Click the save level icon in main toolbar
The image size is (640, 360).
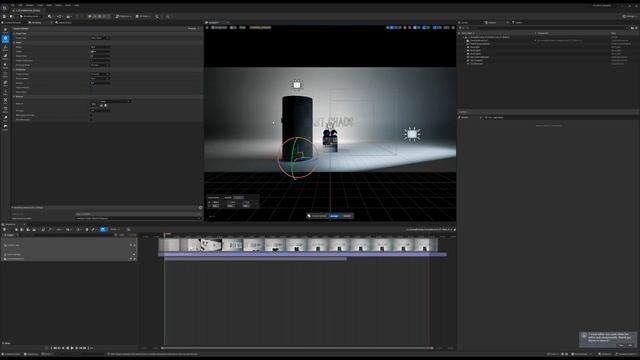4,16
